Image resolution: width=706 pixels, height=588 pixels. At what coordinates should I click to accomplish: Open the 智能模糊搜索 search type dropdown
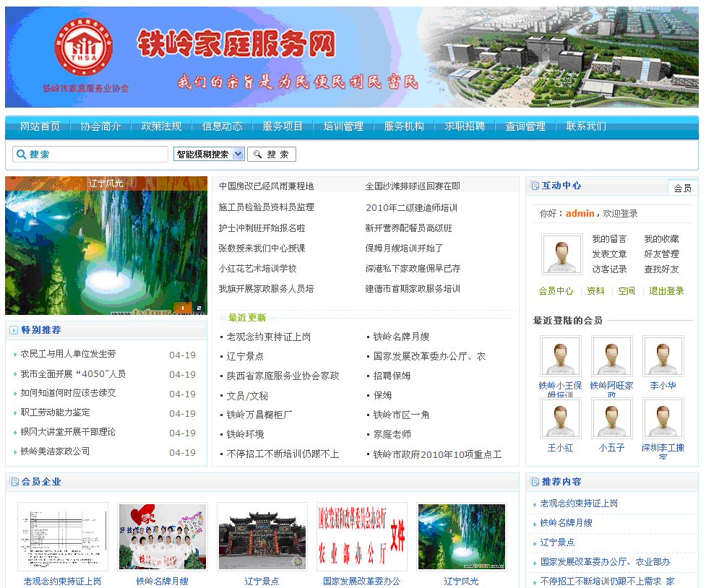(x=209, y=154)
